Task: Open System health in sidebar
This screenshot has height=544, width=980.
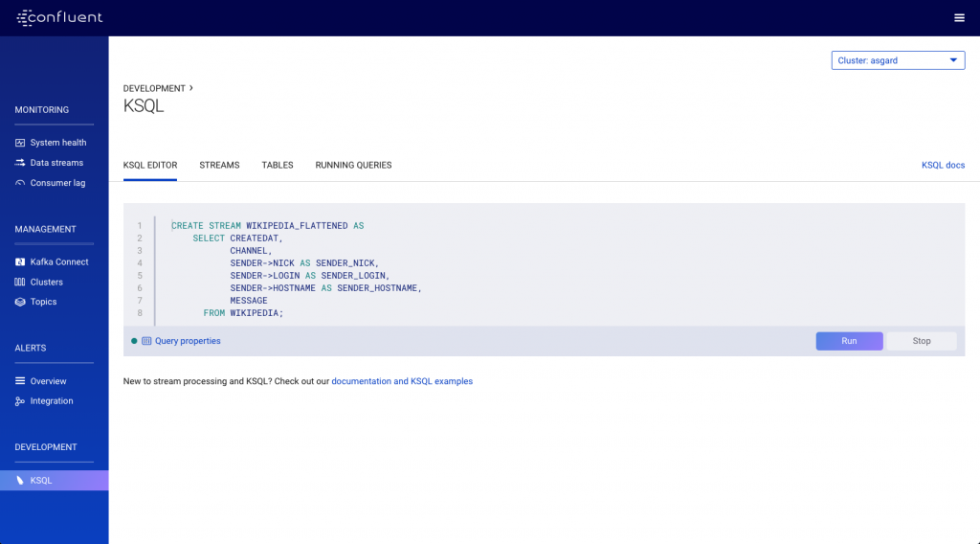Action: coord(58,143)
